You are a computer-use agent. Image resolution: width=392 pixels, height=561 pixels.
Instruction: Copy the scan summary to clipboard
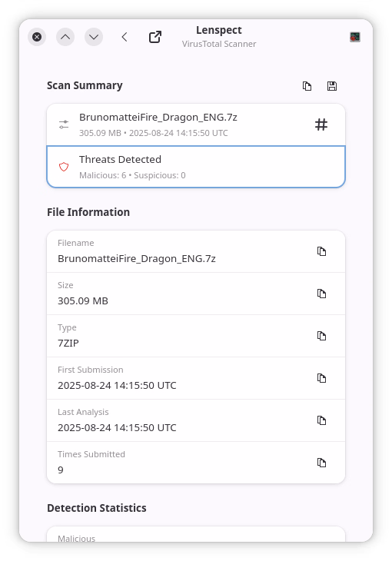307,86
